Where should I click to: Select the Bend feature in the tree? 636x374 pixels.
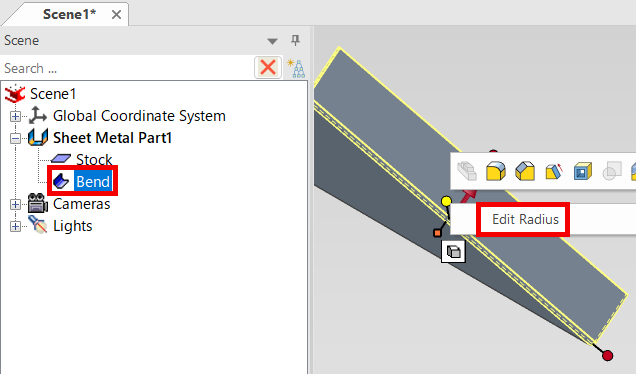93,181
